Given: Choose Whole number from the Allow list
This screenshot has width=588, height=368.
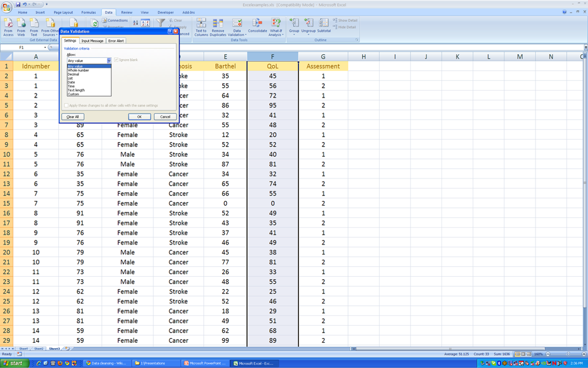Looking at the screenshot, I should (78, 70).
